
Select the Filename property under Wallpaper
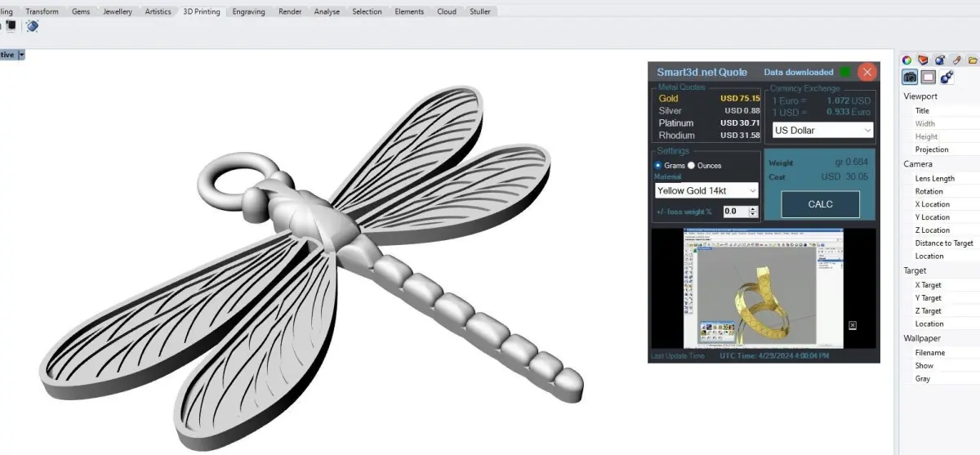click(940, 352)
